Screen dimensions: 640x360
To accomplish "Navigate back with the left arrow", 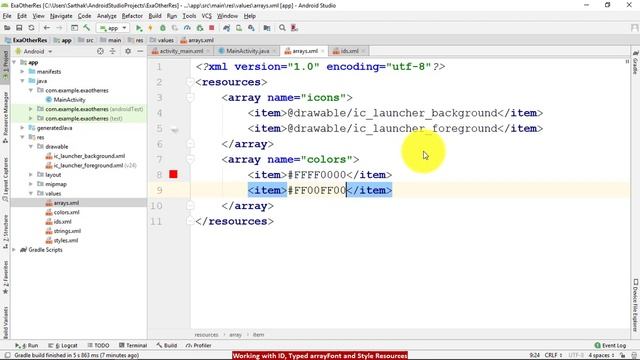I will pos(47,28).
